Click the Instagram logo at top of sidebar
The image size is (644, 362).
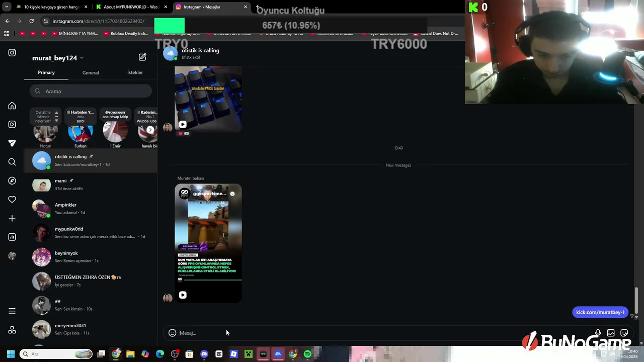click(12, 53)
